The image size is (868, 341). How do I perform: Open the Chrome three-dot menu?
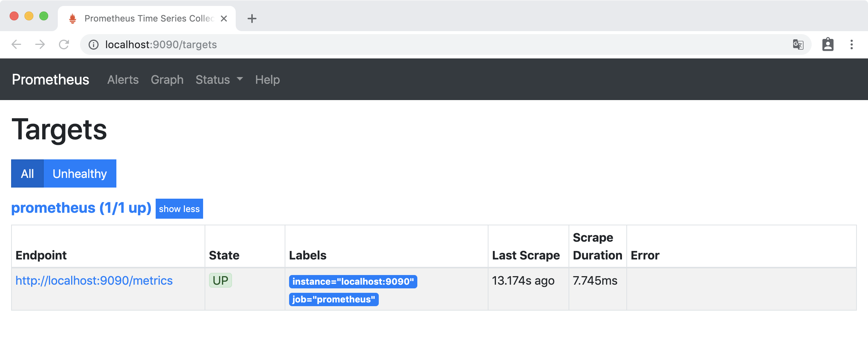tap(852, 44)
